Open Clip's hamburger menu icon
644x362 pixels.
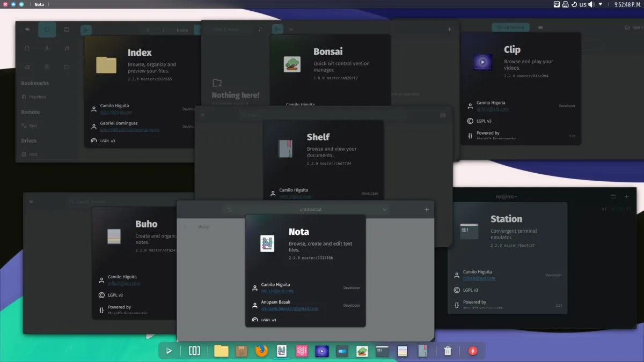[x=540, y=27]
